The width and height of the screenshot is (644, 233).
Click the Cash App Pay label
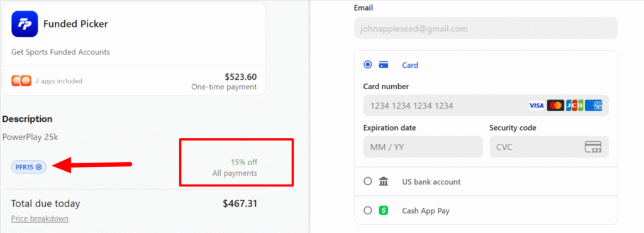tap(426, 211)
